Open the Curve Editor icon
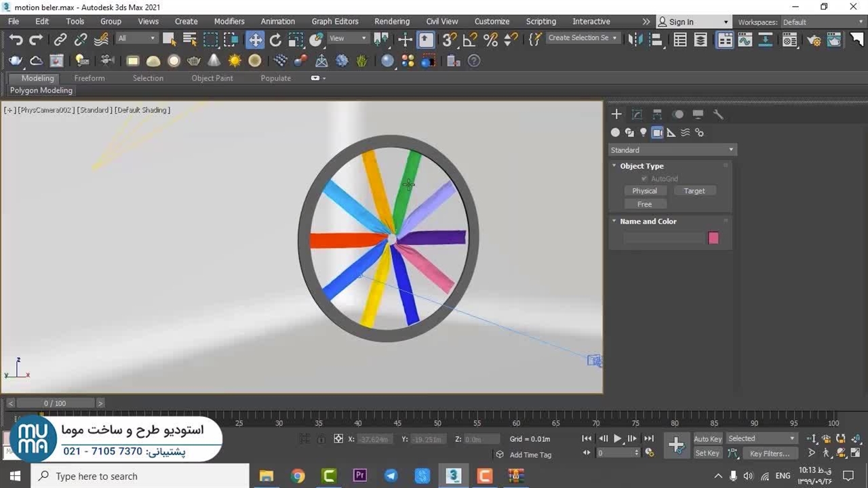The height and width of the screenshot is (488, 868). [x=745, y=40]
